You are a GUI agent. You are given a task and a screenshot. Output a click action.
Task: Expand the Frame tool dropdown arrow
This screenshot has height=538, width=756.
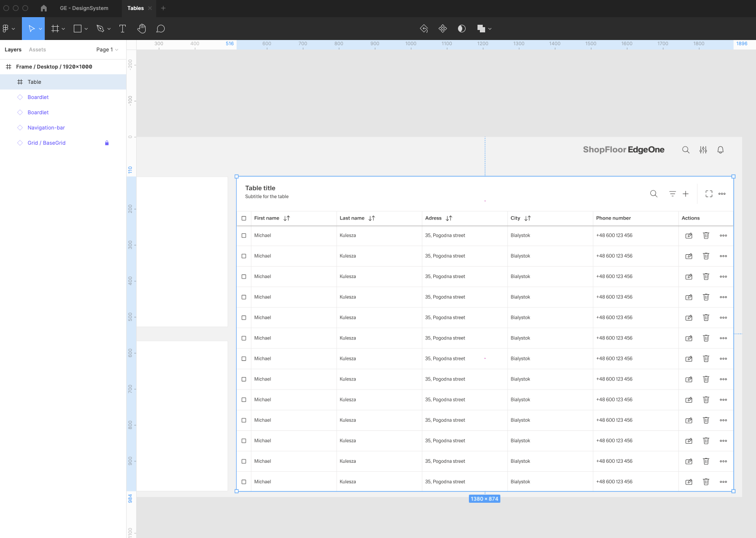63,29
